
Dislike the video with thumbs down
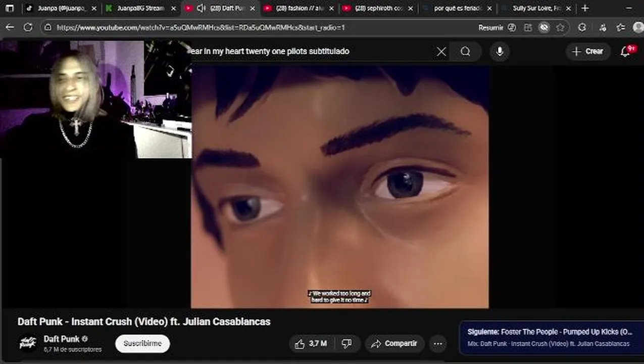(347, 344)
